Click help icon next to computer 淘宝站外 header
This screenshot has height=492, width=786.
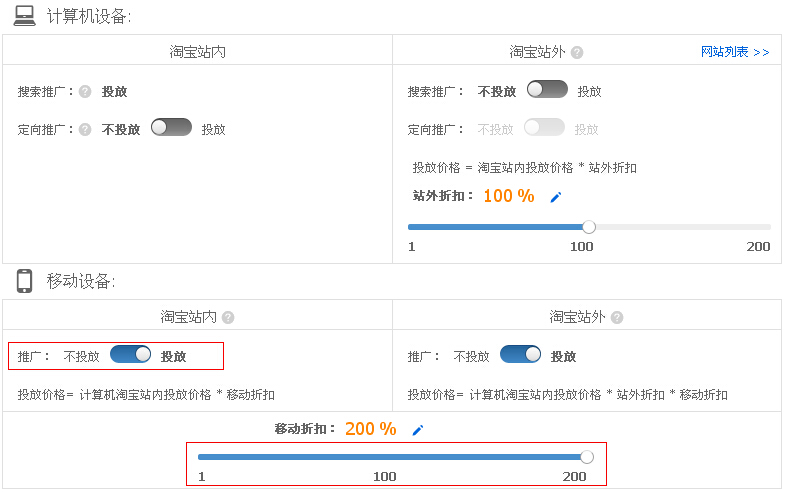click(577, 52)
